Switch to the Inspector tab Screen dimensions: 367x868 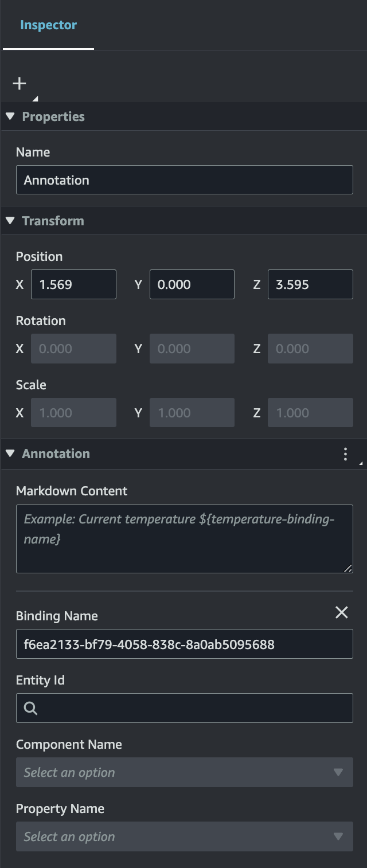tap(48, 25)
